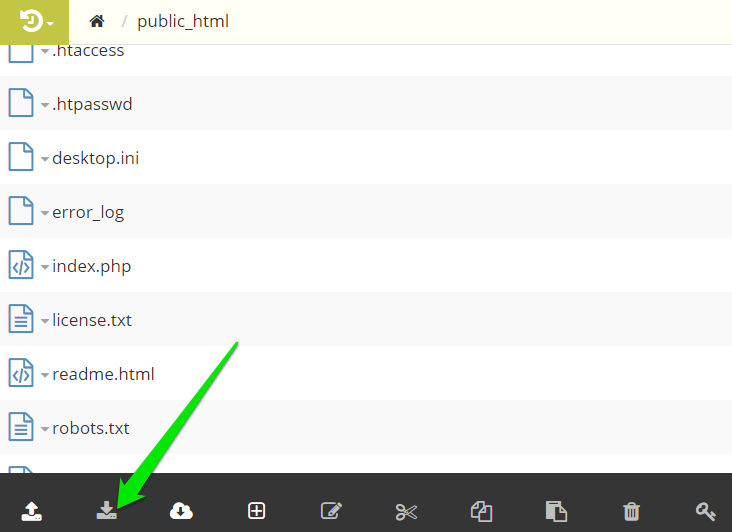Select the .htpasswd file icon
This screenshot has width=732, height=532.
pyautogui.click(x=21, y=103)
